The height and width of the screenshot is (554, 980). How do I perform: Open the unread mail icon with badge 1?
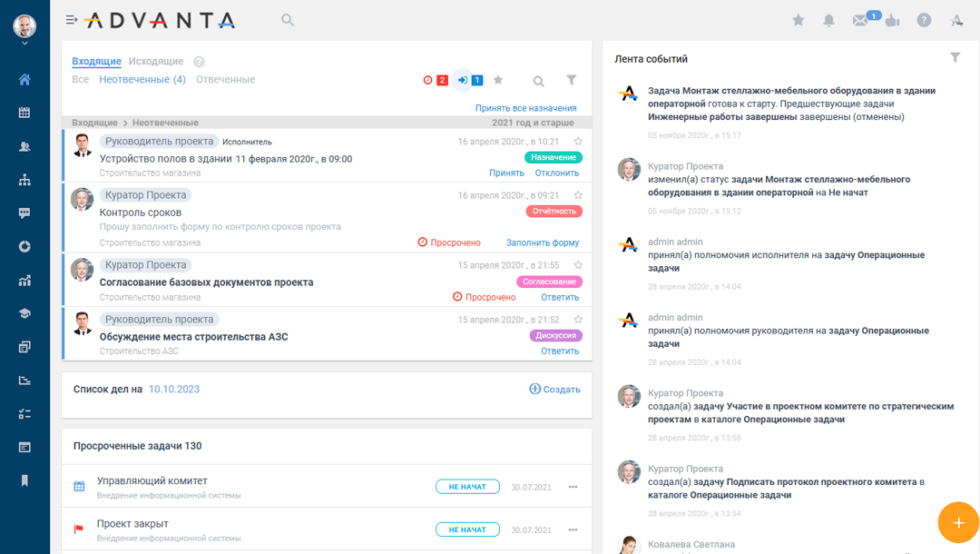(862, 19)
